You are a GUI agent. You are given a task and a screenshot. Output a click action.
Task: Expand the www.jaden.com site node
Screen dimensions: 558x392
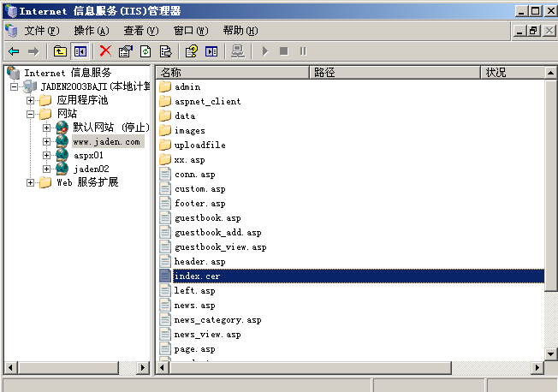[46, 141]
